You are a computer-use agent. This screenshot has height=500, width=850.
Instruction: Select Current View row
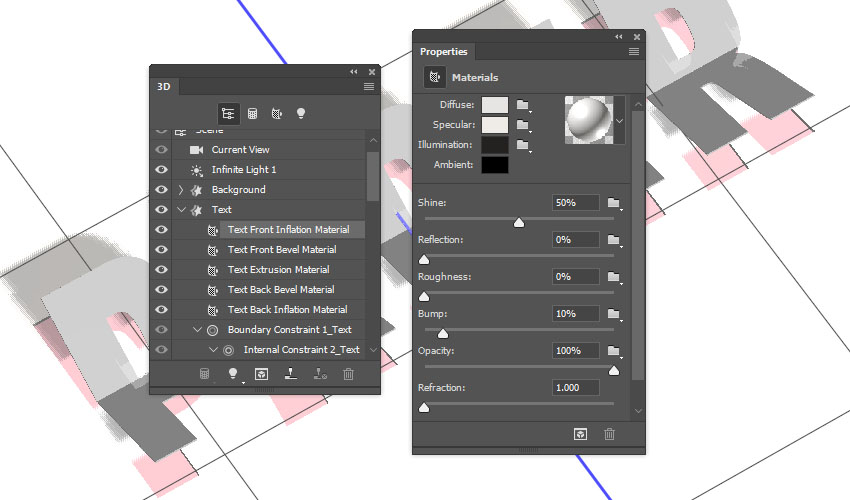(x=268, y=150)
